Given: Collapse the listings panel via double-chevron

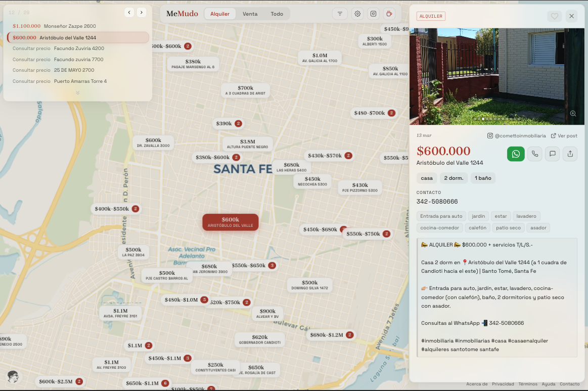Looking at the screenshot, I should [77, 92].
